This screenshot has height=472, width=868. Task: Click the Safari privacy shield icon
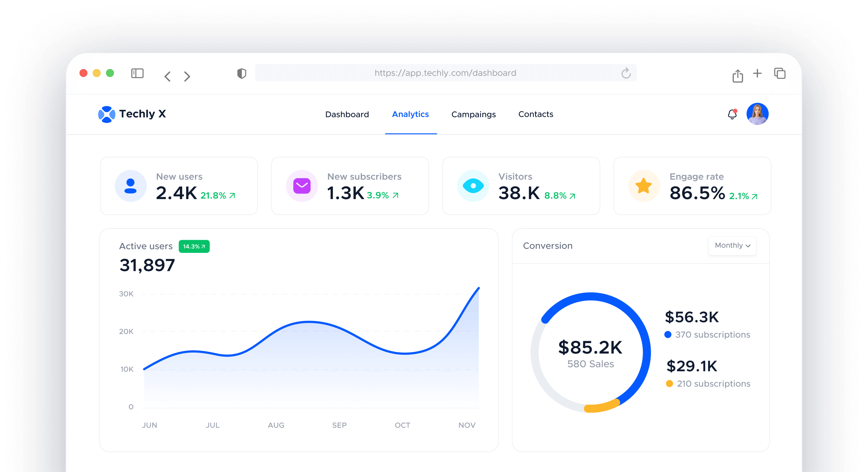coord(241,73)
